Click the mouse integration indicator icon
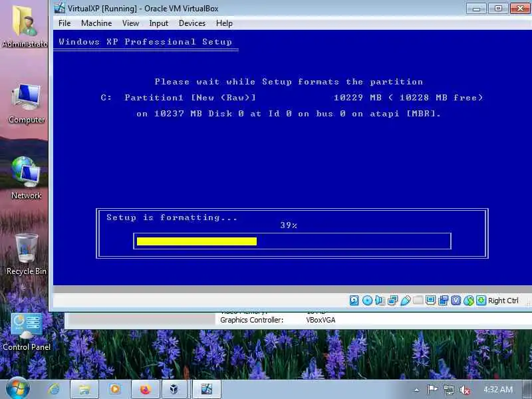The height and width of the screenshot is (399, 532). tap(469, 301)
